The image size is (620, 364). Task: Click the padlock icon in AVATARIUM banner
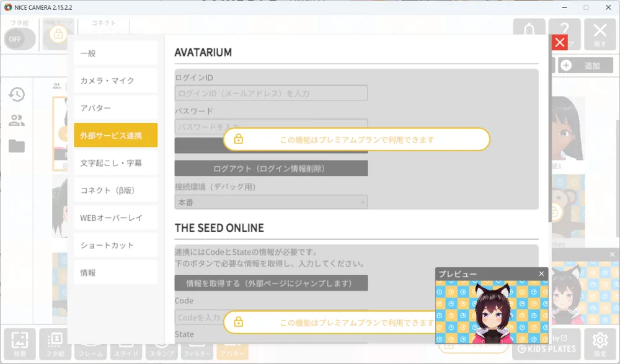pyautogui.click(x=239, y=139)
